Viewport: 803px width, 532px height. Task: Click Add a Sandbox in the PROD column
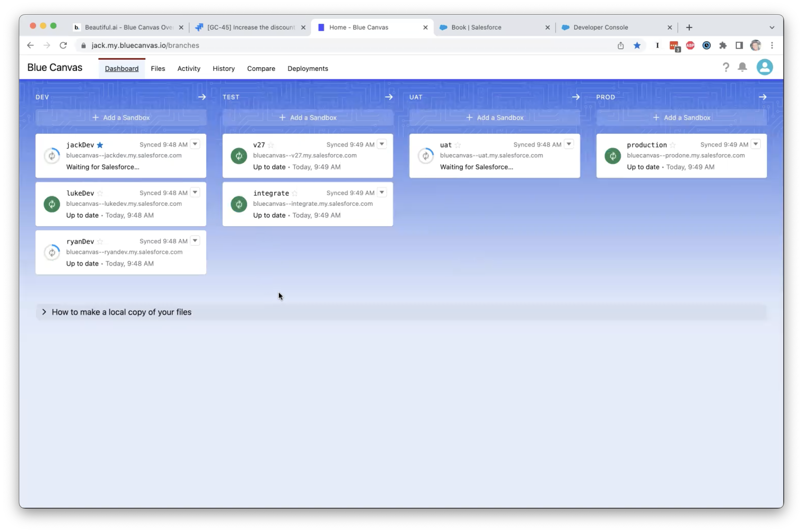[x=681, y=117]
